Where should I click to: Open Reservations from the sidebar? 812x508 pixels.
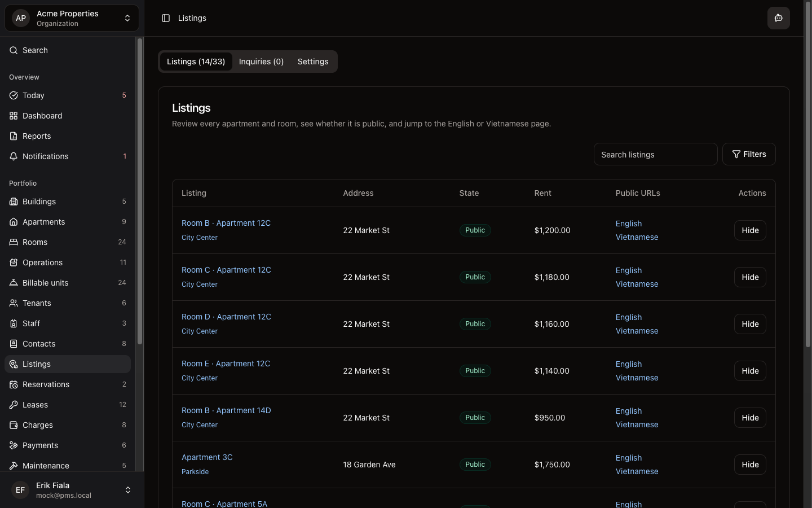(46, 384)
